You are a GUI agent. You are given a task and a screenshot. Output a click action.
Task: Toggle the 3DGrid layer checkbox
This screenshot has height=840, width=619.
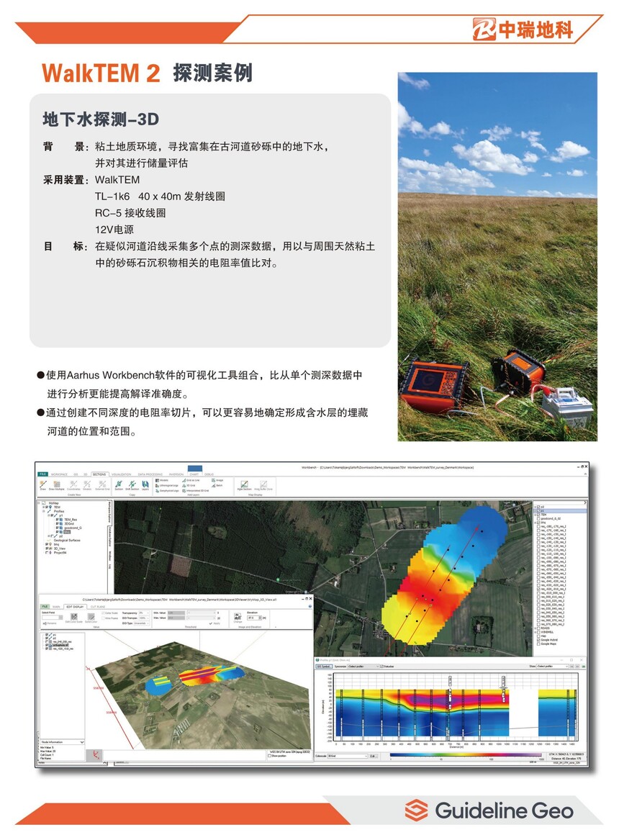pos(58,523)
